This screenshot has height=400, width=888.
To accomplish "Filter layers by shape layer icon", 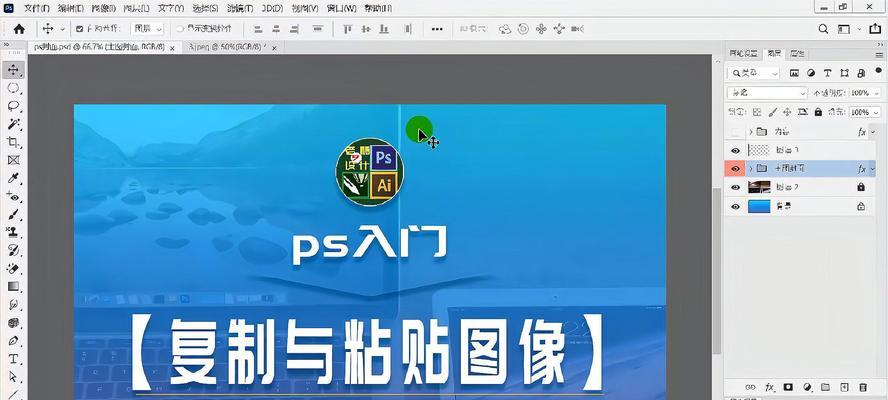I will click(x=844, y=73).
